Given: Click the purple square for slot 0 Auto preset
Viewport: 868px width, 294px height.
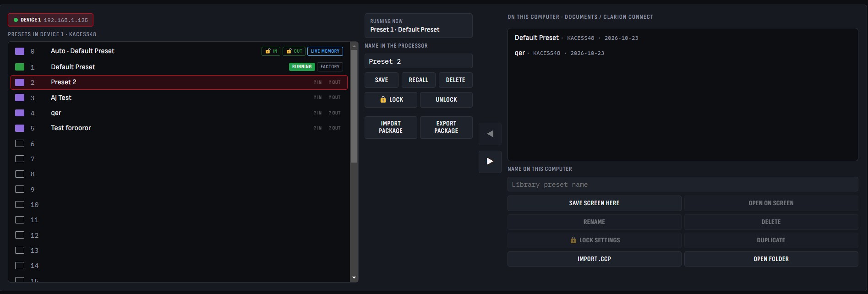Looking at the screenshot, I should [x=20, y=51].
